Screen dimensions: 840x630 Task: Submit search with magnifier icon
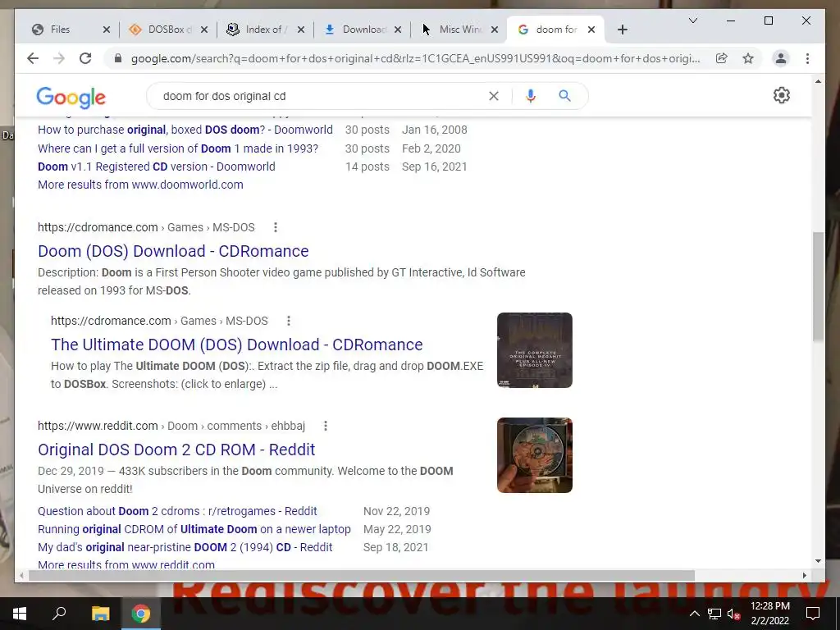pyautogui.click(x=564, y=96)
